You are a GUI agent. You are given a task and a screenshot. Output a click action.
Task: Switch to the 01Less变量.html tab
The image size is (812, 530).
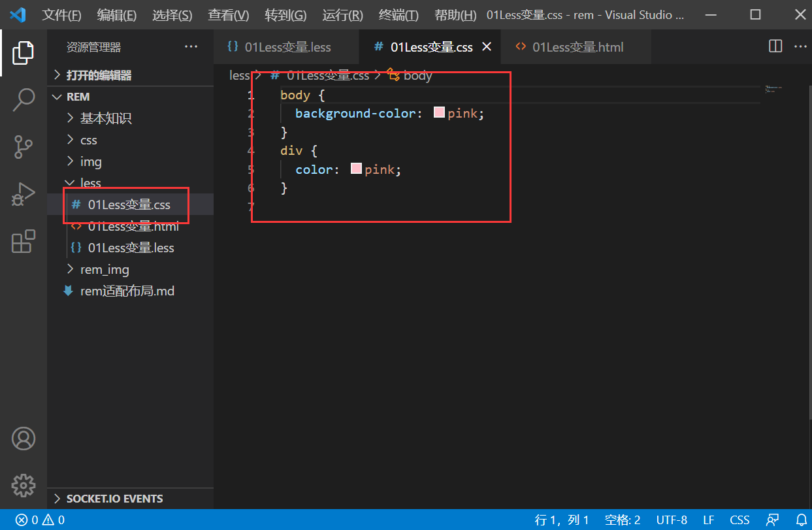[x=577, y=47]
